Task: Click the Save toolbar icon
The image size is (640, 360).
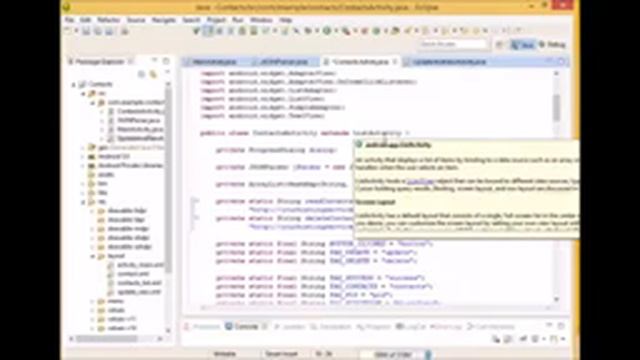Action: click(86, 31)
